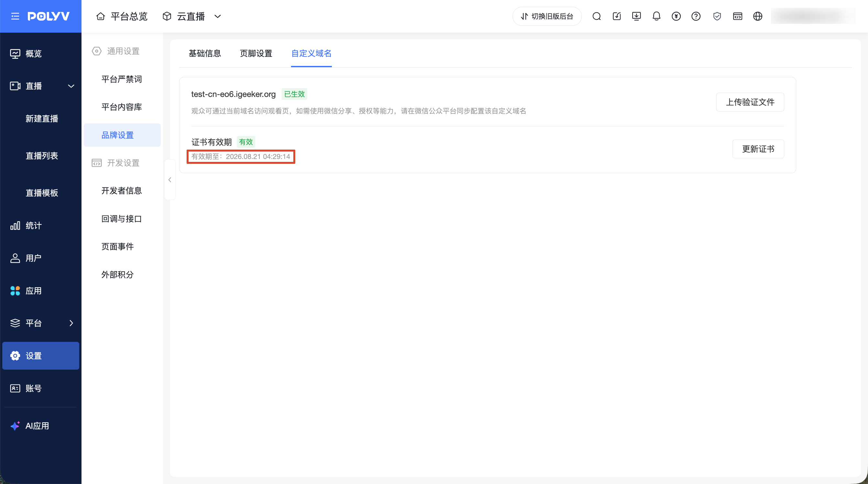Open the developer code window icon
Screen dimensions: 868x484
(738, 16)
